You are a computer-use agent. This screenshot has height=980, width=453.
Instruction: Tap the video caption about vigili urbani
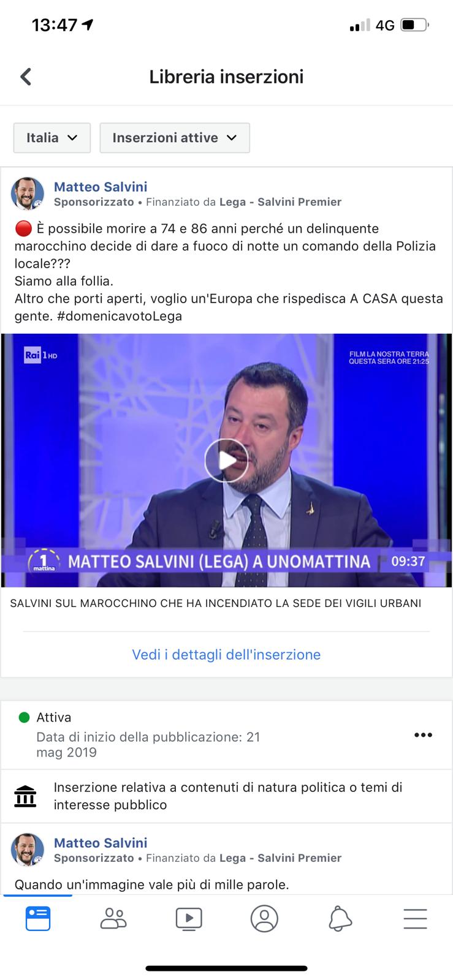tap(216, 603)
